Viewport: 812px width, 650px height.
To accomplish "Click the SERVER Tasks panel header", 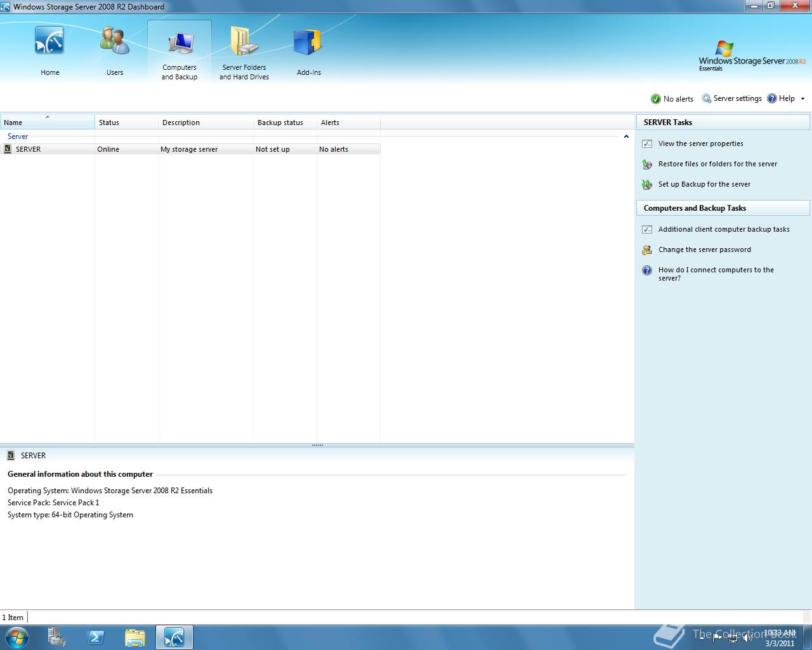I will (723, 123).
